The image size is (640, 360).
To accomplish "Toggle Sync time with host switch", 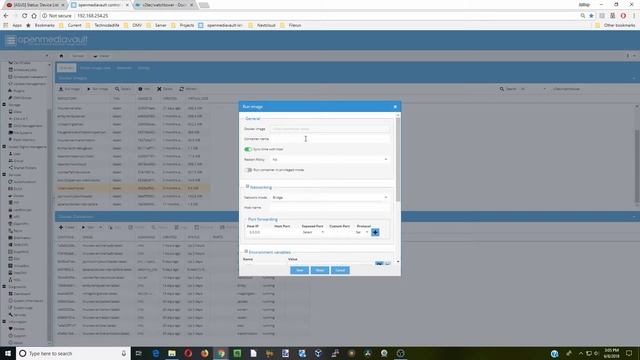I will [248, 149].
